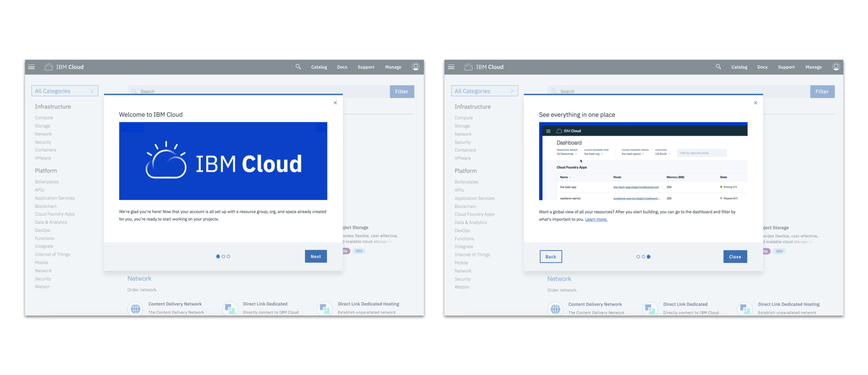Follow the Learn more link
The image size is (868, 375).
pyautogui.click(x=596, y=219)
